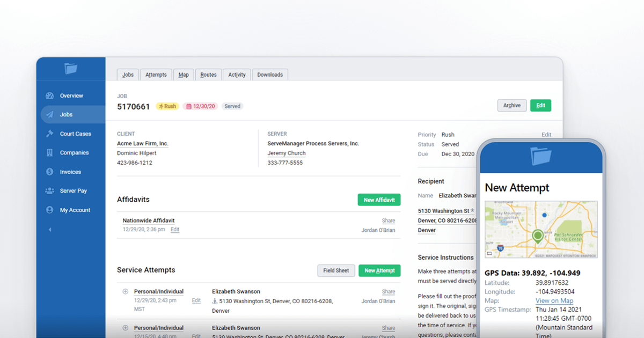Collapse the sidebar with the arrow toggle
The height and width of the screenshot is (338, 644).
pyautogui.click(x=49, y=229)
